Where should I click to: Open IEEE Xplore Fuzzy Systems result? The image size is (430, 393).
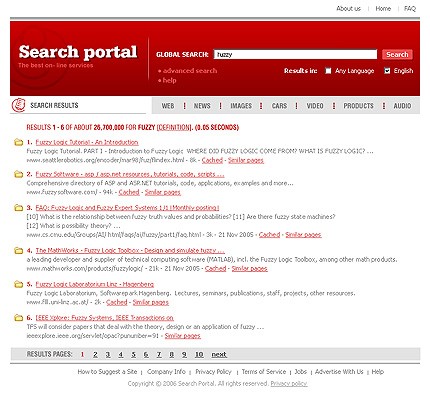(x=105, y=318)
